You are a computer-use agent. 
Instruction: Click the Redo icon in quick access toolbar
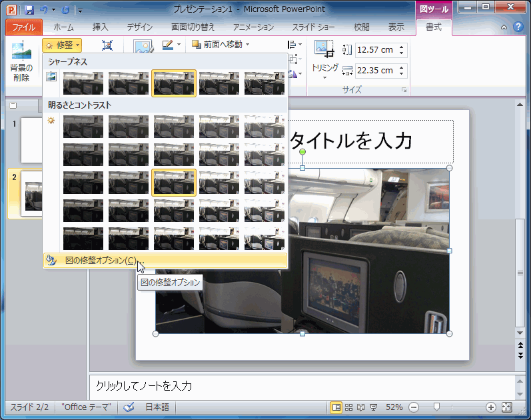coord(65,10)
